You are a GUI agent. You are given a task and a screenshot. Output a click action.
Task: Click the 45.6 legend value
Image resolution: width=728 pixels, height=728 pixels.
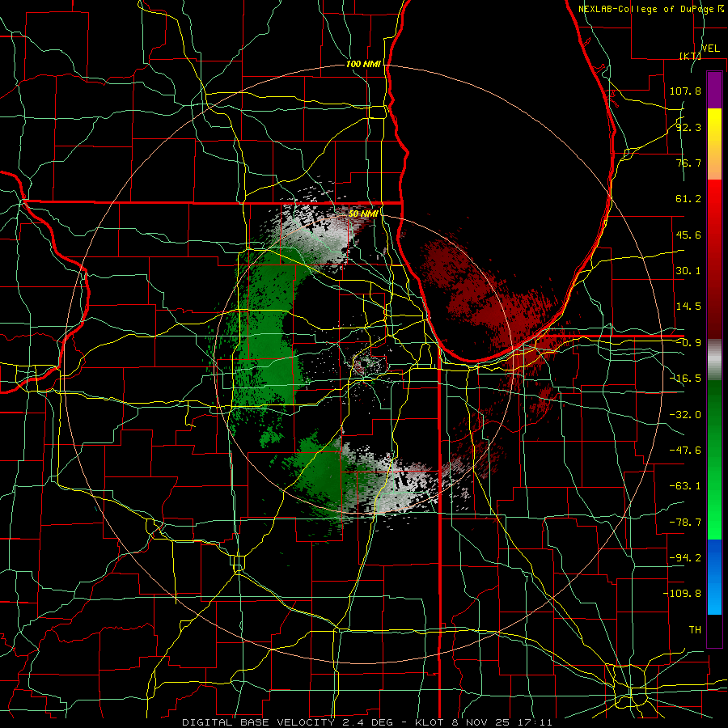click(688, 235)
